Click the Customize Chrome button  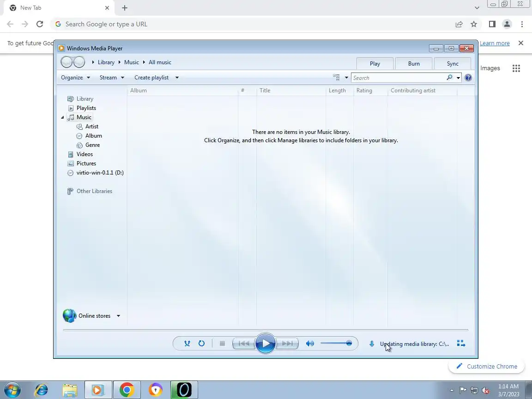pos(487,366)
